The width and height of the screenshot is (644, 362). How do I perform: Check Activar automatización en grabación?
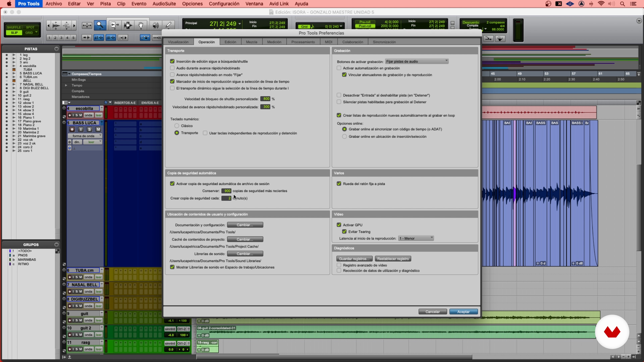(339, 68)
